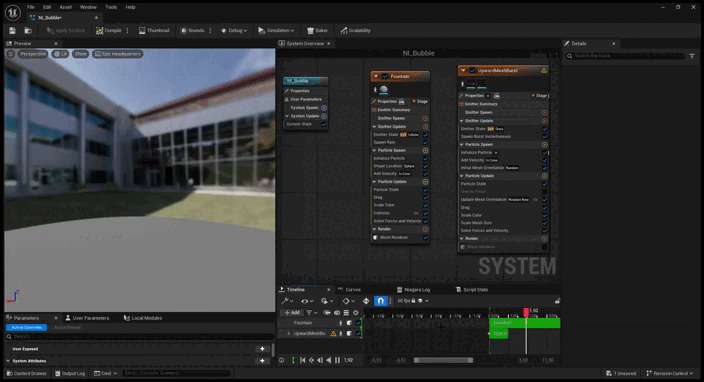Collapse Fountain Particle Update section

374,182
